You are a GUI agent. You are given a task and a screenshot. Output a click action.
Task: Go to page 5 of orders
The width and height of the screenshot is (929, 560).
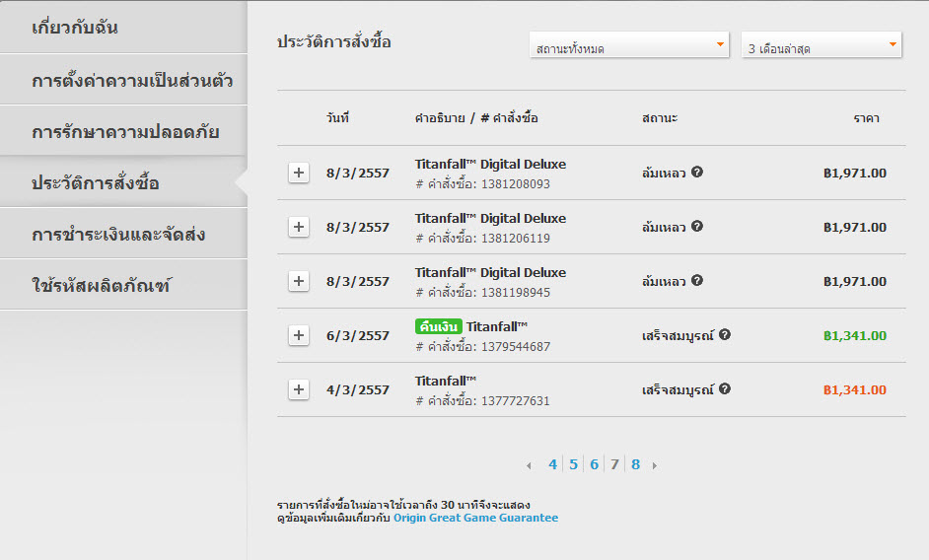coord(574,464)
